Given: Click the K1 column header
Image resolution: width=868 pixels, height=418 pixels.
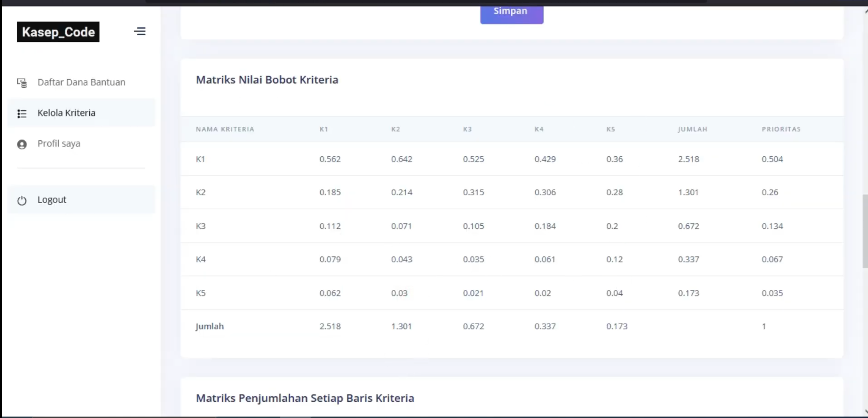Looking at the screenshot, I should tap(324, 129).
